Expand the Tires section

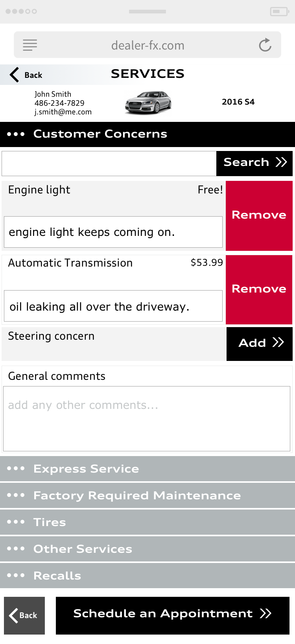click(147, 522)
